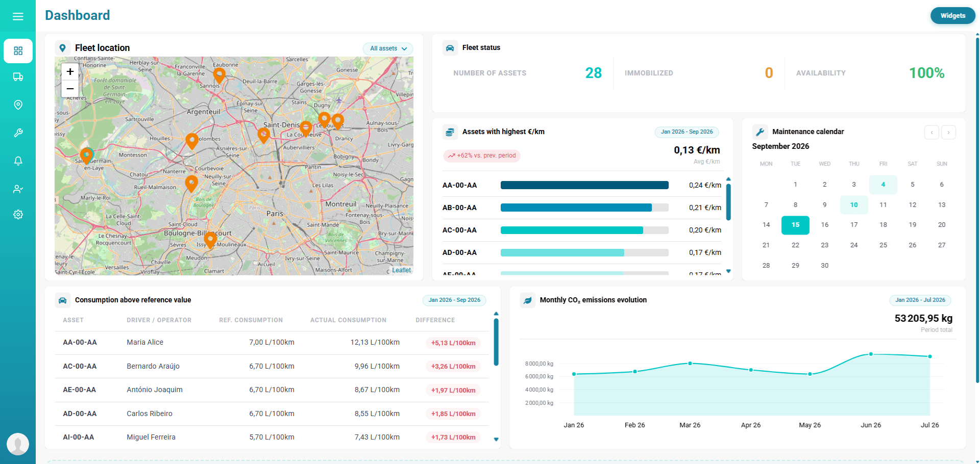The height and width of the screenshot is (464, 980).
Task: Click the +5,13 L/100km difference badge
Action: coord(453,343)
